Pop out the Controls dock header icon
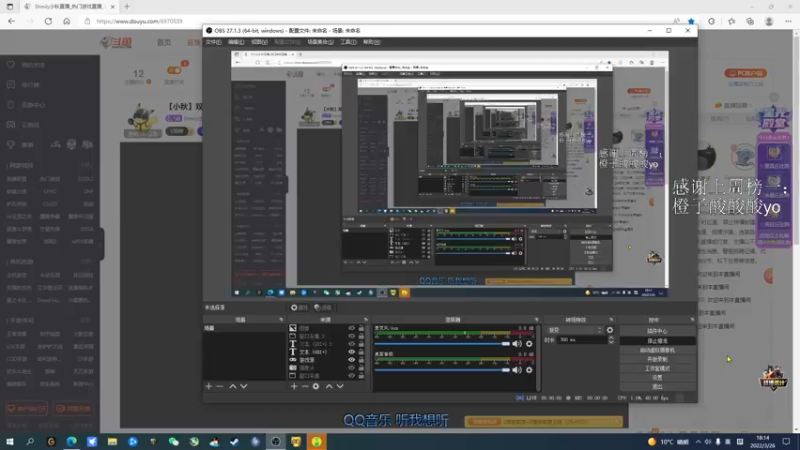 (692, 320)
